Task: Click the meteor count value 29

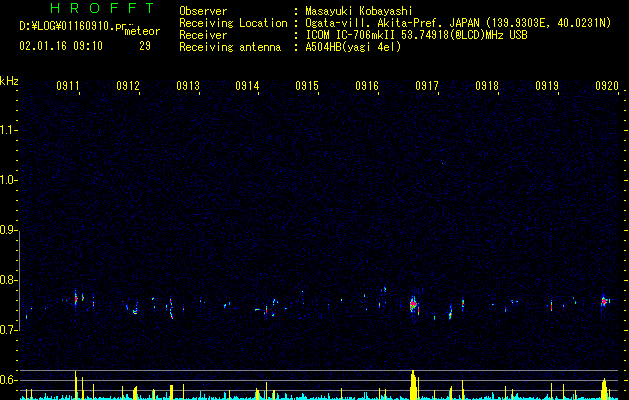Action: click(145, 46)
